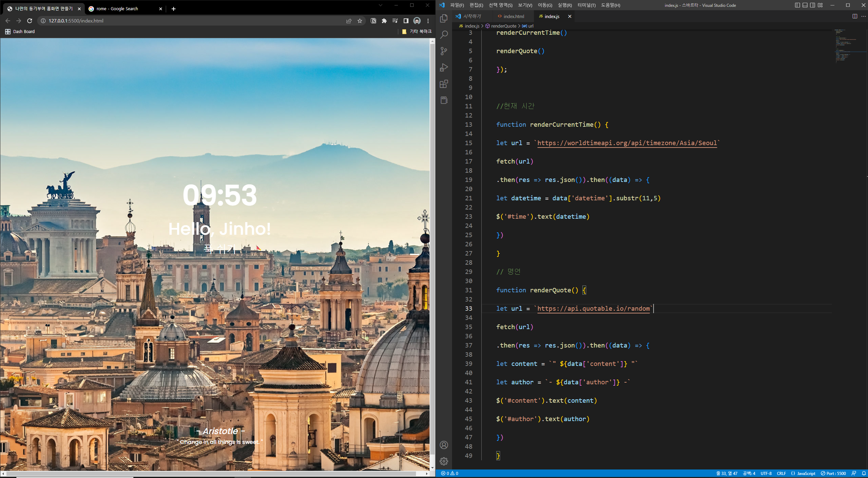The image size is (868, 478).
Task: Open the Manage gear menu
Action: point(444,461)
